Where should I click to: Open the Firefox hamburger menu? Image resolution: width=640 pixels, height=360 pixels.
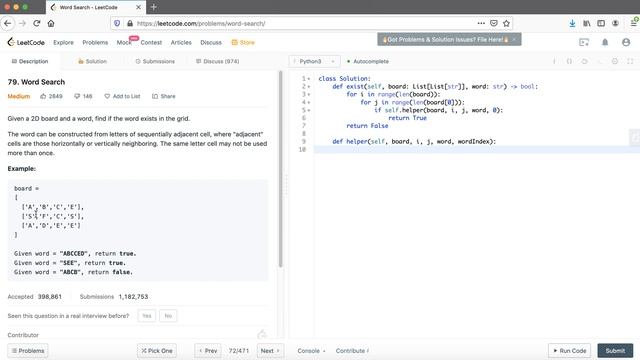[633, 23]
